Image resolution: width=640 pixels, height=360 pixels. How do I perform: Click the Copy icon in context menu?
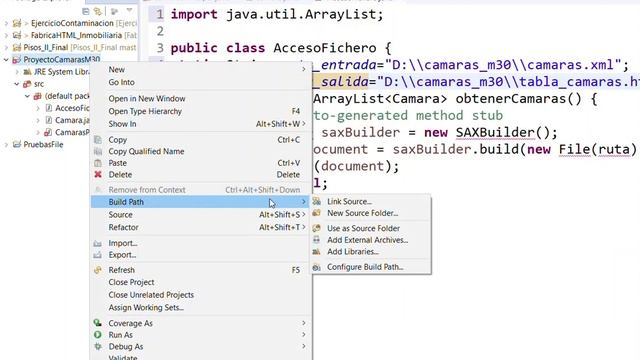point(98,140)
